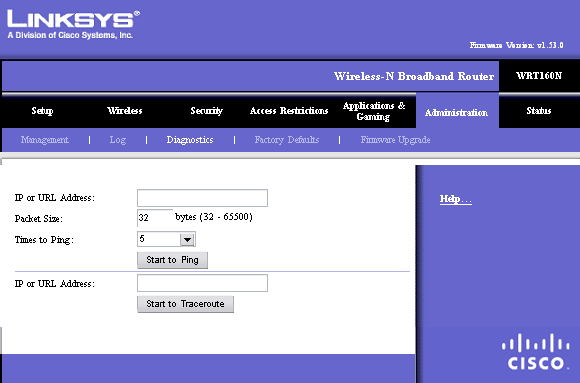
Task: Click the Packet Size field
Action: pyautogui.click(x=155, y=218)
